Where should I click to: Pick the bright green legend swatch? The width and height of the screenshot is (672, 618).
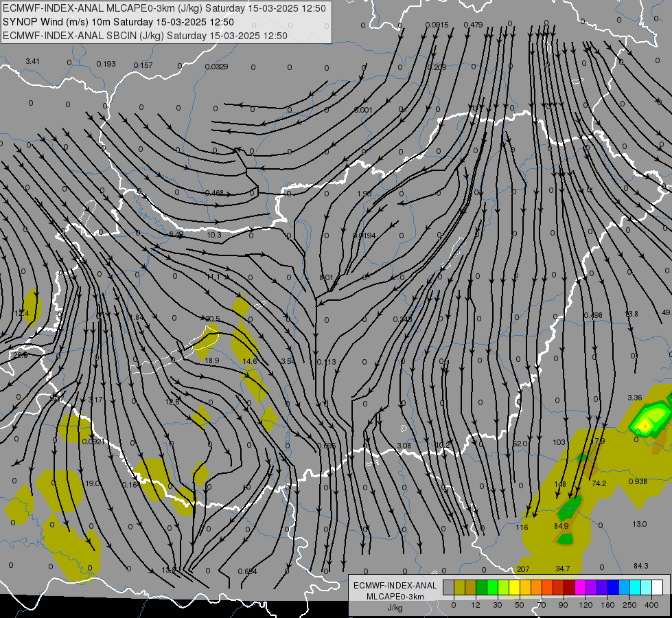coord(493,587)
